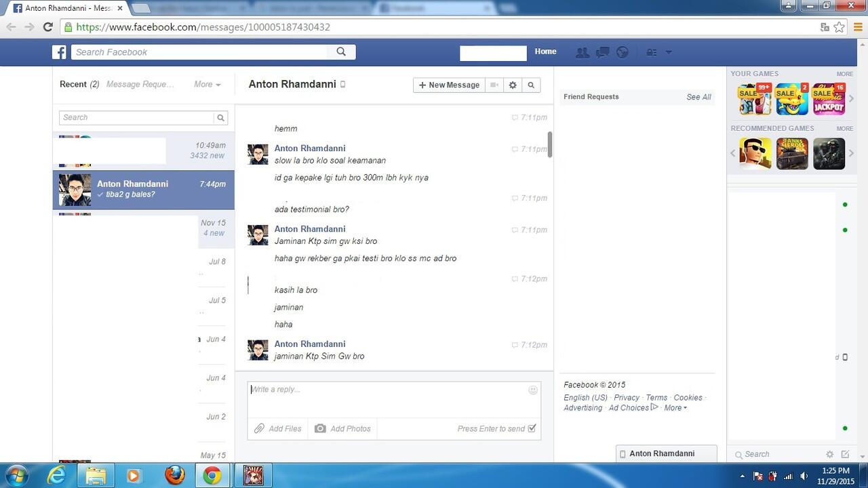868x488 pixels.
Task: Click the search icon in the conversations search box
Action: (220, 117)
